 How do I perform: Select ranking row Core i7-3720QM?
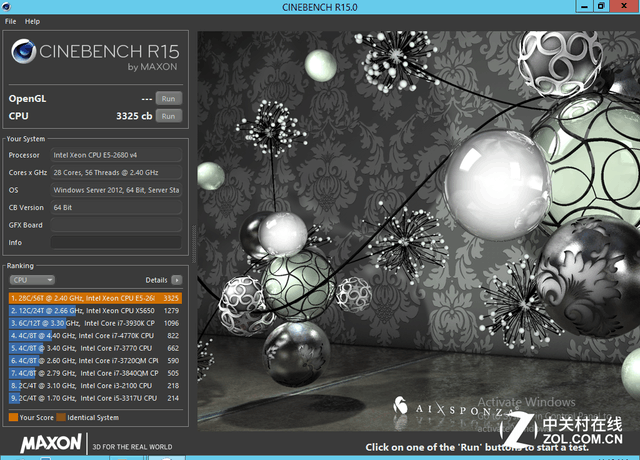point(95,361)
